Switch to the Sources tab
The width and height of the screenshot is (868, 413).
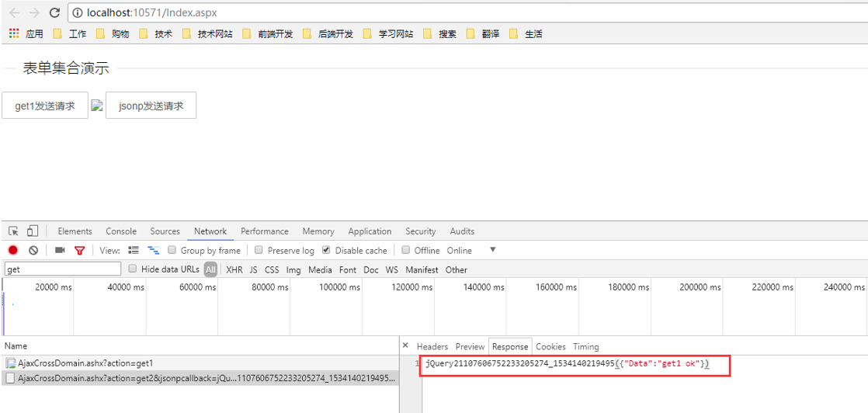coord(165,231)
